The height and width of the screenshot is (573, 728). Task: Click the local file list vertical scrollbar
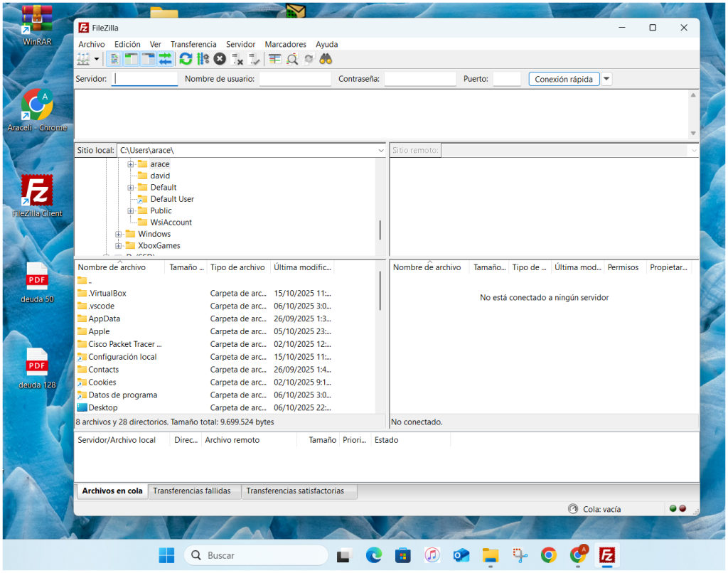pos(380,291)
